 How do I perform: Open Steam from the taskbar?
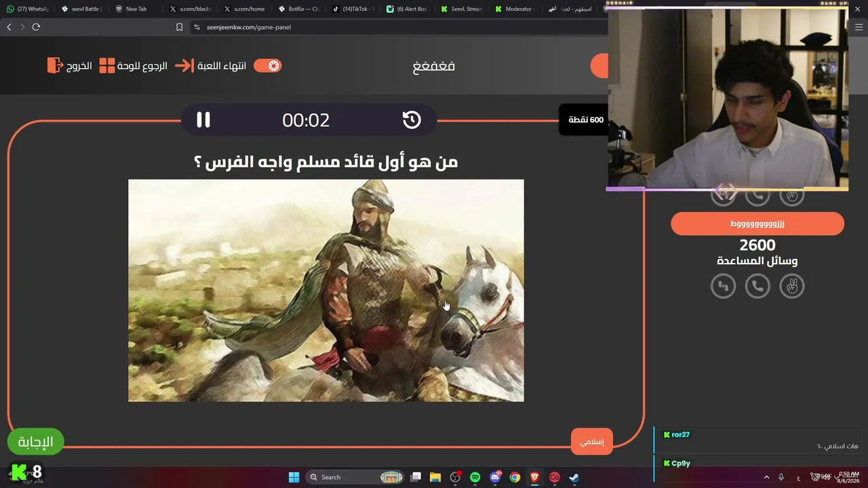574,477
